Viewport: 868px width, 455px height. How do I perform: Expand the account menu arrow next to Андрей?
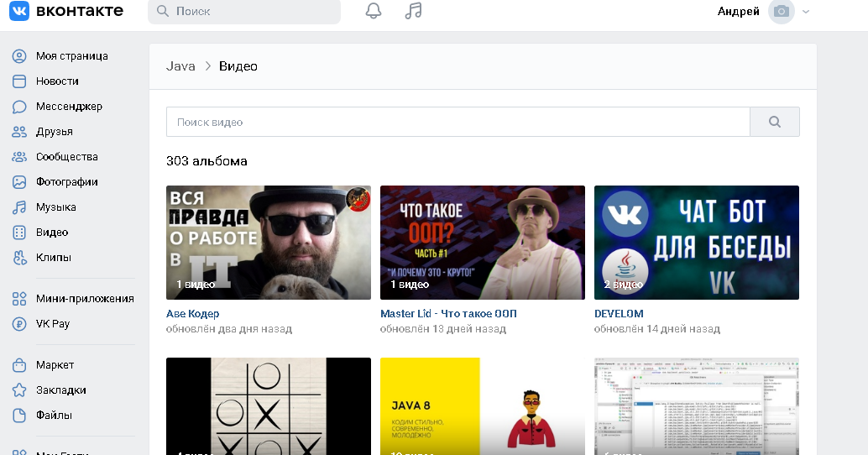806,12
